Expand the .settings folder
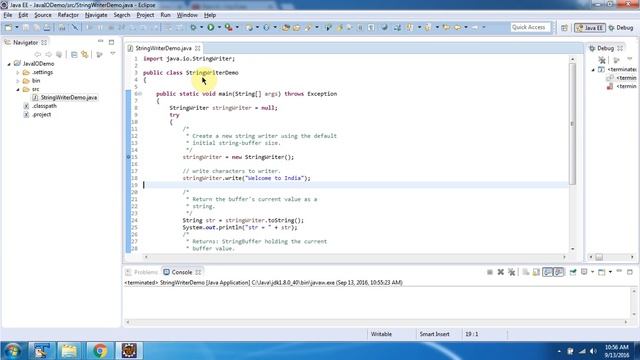This screenshot has height=360, width=640. [x=18, y=73]
